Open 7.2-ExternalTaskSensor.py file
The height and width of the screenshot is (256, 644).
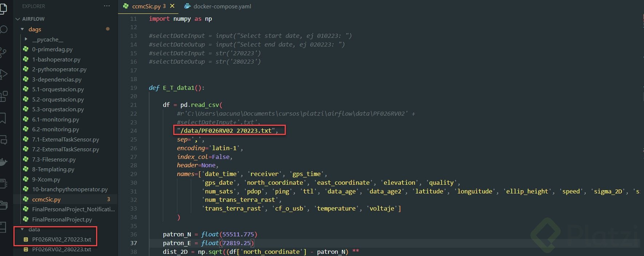[x=65, y=149]
